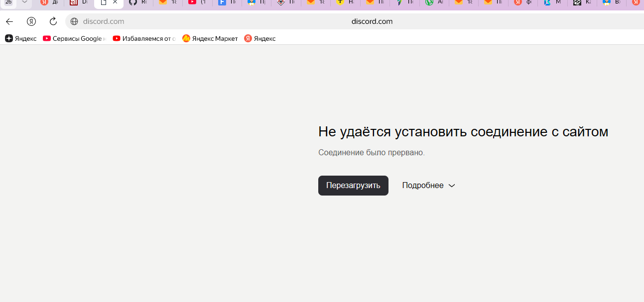This screenshot has width=644, height=302.
Task: Switch to the uTorrent green icon tab
Action: click(434, 2)
